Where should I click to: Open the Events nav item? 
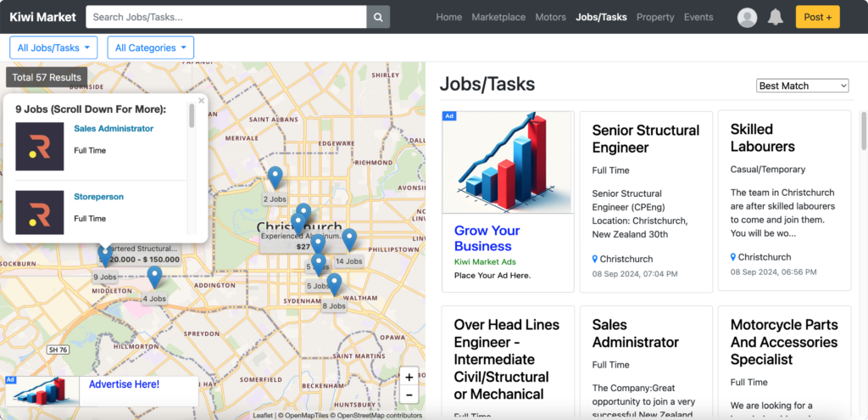(x=698, y=17)
